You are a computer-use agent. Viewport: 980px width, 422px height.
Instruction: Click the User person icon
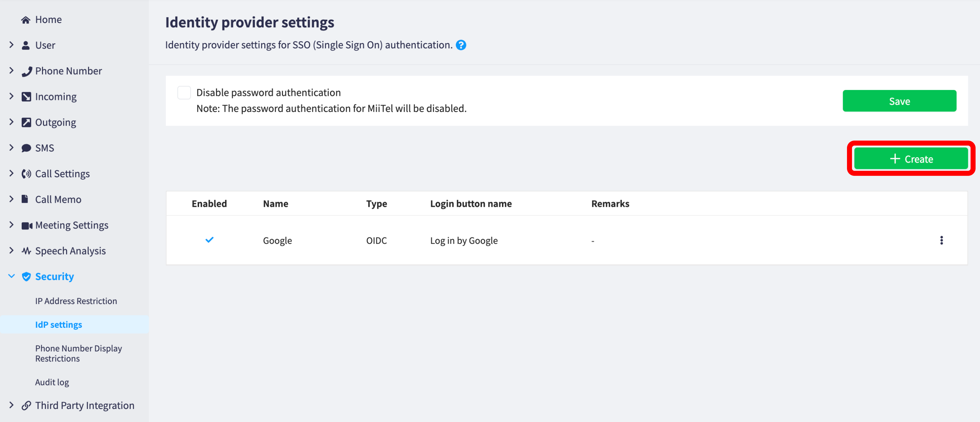pos(25,46)
